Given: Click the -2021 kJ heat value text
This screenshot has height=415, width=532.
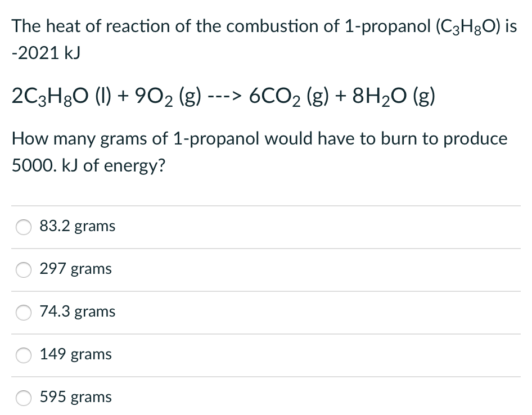Looking at the screenshot, I should coord(45,53).
